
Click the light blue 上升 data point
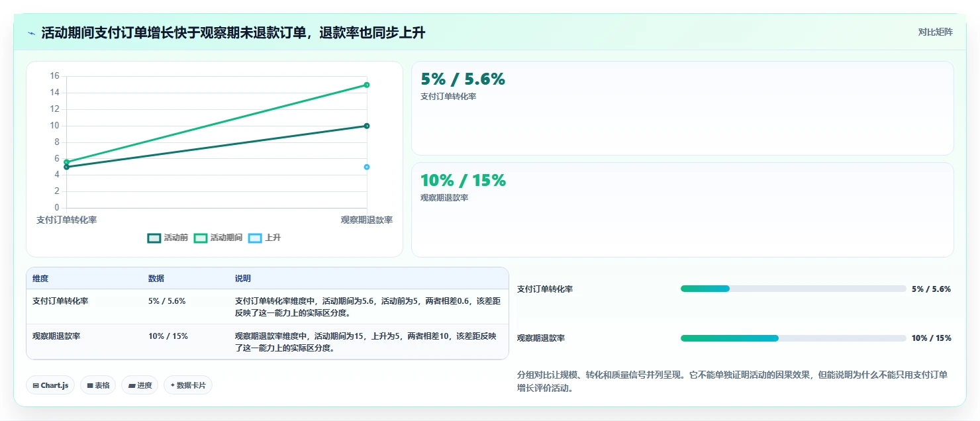366,167
